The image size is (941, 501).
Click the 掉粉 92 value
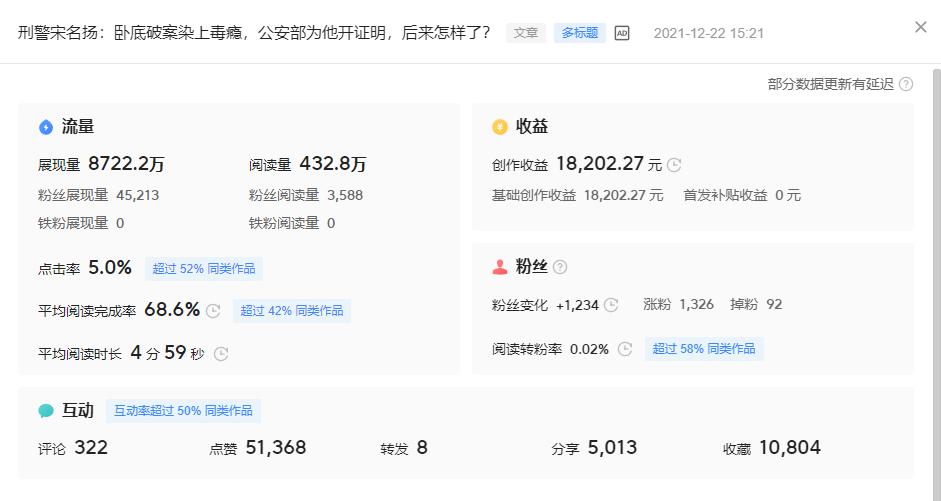point(774,304)
